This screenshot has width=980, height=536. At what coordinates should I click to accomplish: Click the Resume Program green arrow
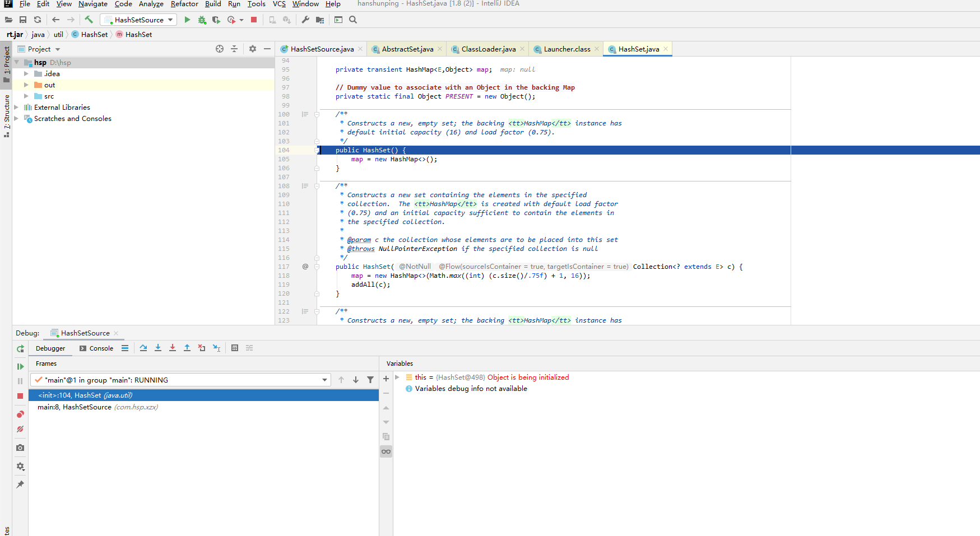[20, 366]
